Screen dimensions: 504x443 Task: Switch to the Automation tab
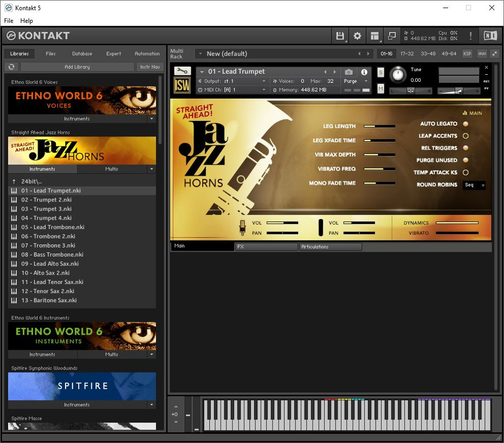147,54
